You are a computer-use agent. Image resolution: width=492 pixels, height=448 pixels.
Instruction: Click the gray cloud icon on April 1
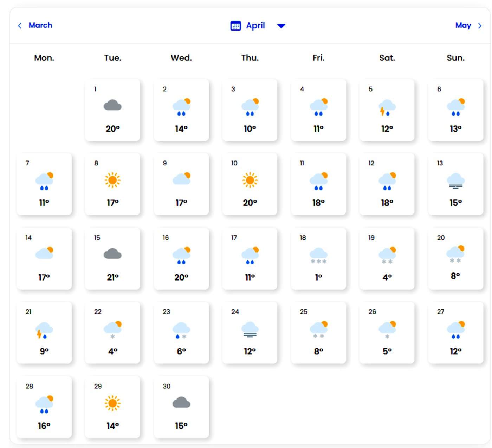coord(112,105)
